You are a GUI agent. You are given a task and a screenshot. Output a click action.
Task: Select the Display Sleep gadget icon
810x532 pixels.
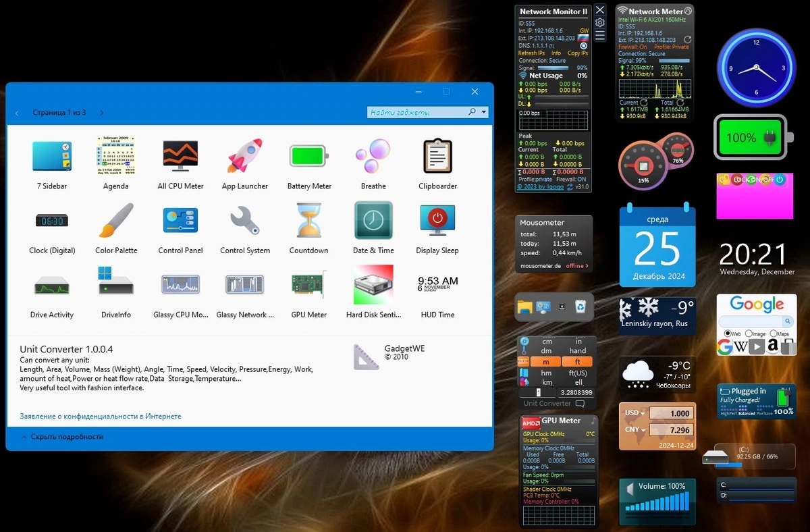tap(437, 221)
